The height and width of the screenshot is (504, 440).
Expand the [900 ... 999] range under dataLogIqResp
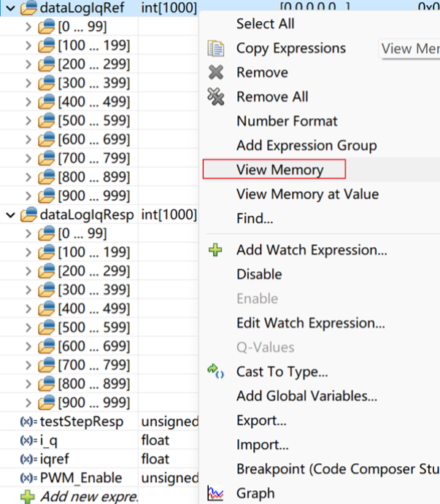[x=28, y=402]
